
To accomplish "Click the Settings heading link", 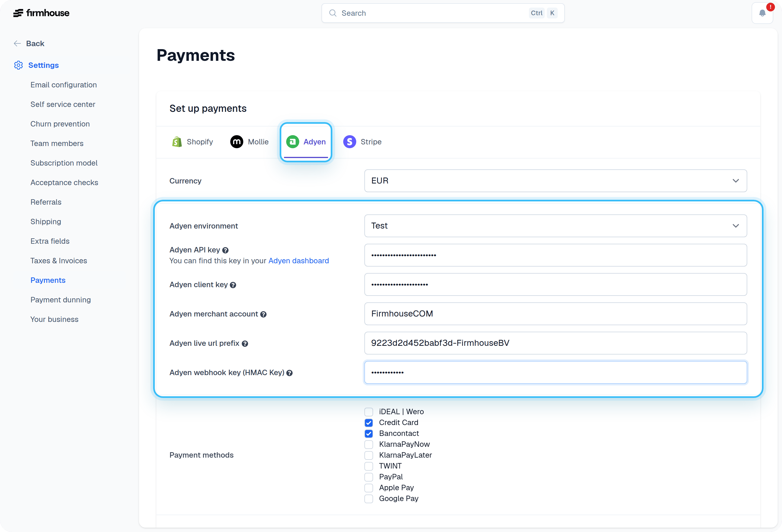I will [x=43, y=65].
